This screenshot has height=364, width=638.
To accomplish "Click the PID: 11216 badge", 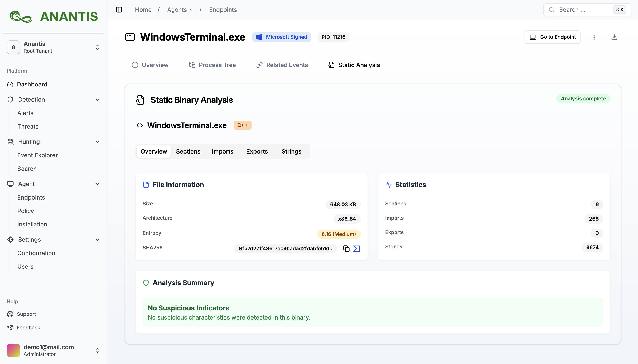I will point(333,37).
